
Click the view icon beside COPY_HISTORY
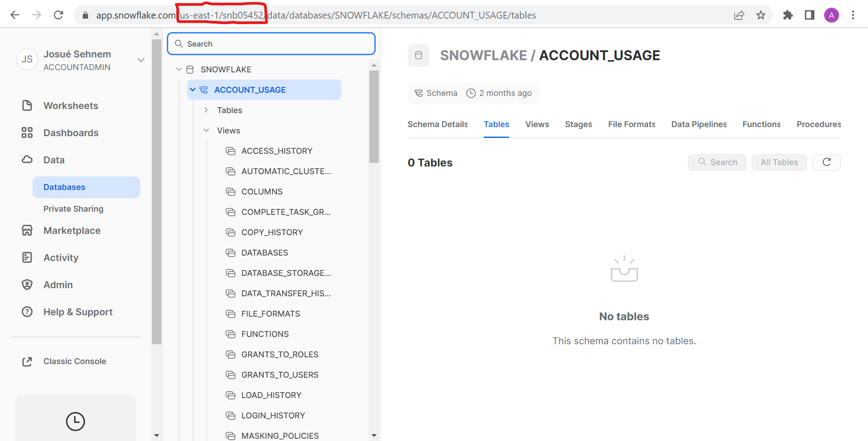(x=231, y=232)
